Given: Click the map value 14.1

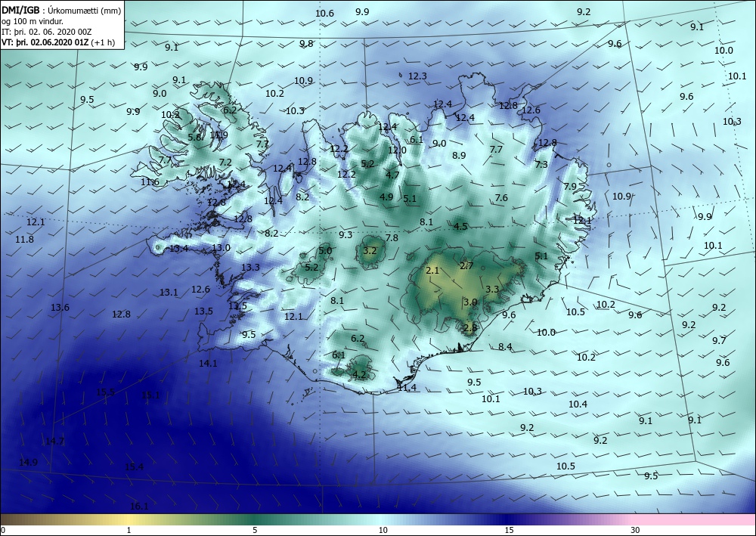Looking at the screenshot, I should 208,364.
